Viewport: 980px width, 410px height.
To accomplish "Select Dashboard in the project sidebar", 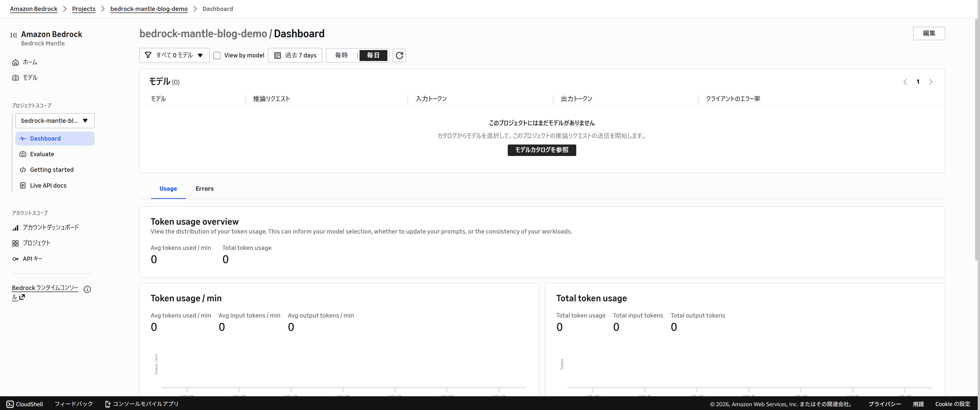I will pyautogui.click(x=55, y=139).
